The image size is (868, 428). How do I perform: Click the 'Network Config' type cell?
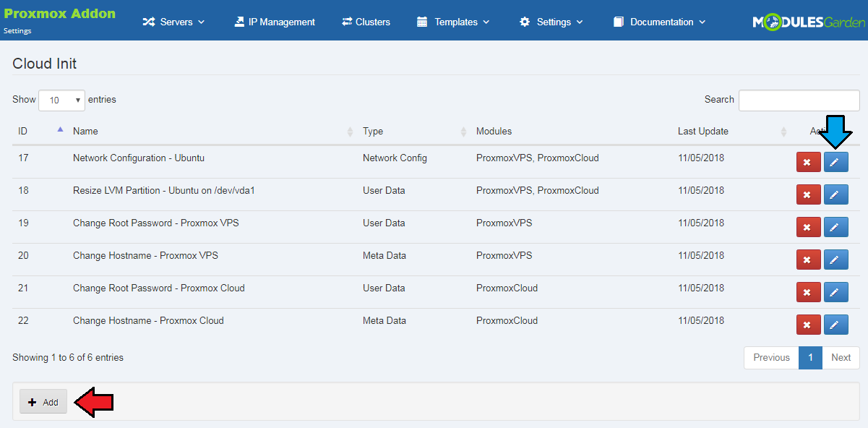click(x=395, y=158)
